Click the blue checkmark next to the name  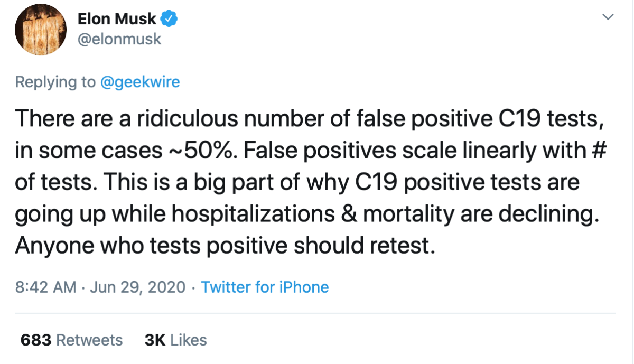(169, 18)
